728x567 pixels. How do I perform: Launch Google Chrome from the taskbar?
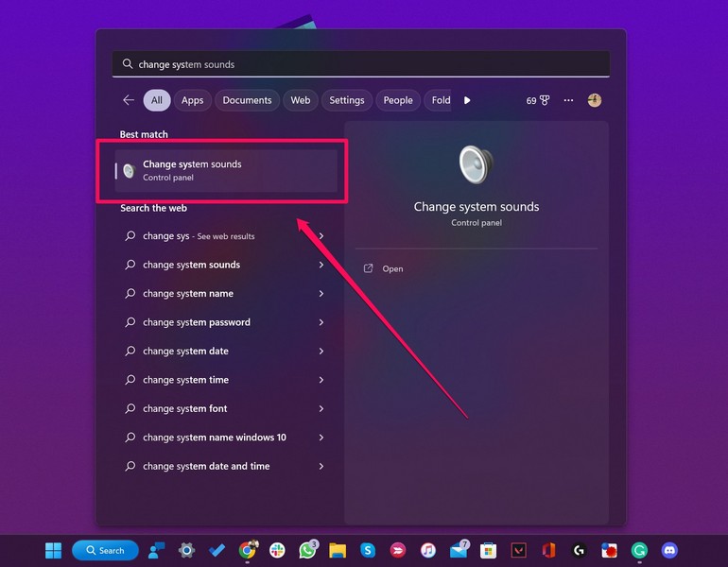[248, 550]
